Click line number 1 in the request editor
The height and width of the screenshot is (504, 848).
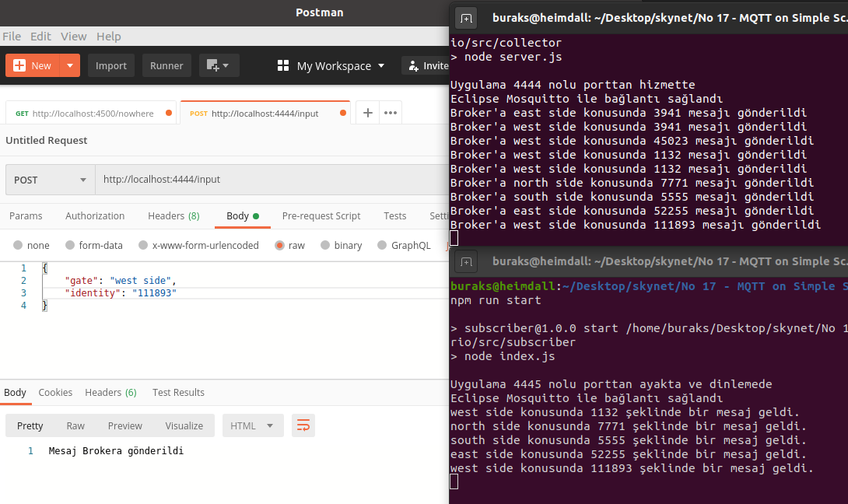[x=23, y=268]
